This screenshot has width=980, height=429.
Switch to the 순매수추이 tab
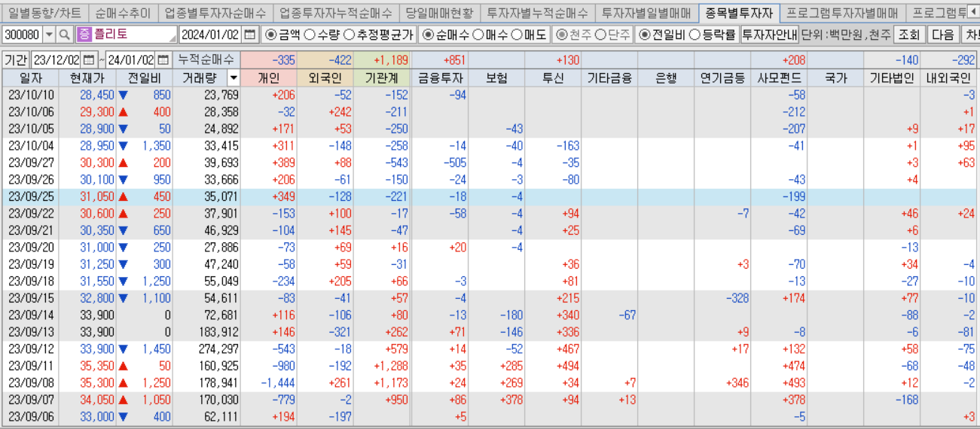(123, 13)
